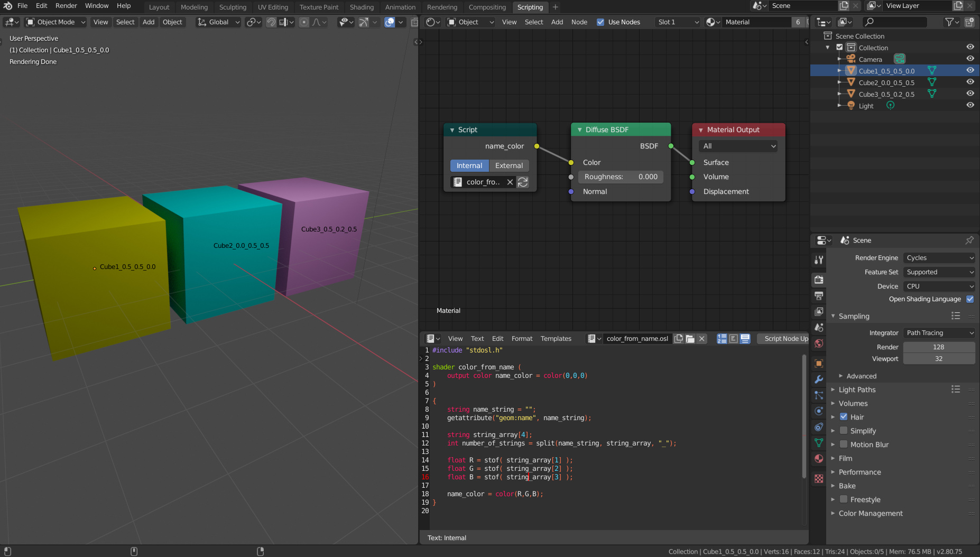Screen dimensions: 980x557
Task: Open the Modifier Properties wrench icon
Action: 819,379
